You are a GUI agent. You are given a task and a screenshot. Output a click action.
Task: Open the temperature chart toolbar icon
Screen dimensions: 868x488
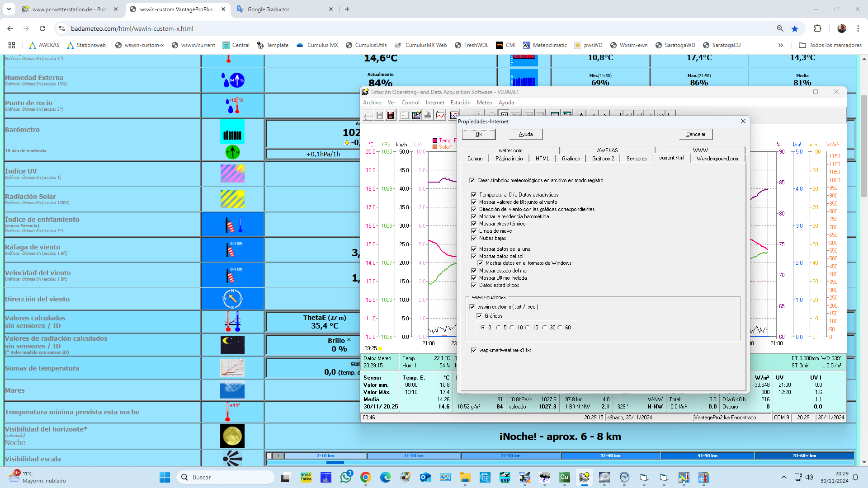tap(440, 116)
